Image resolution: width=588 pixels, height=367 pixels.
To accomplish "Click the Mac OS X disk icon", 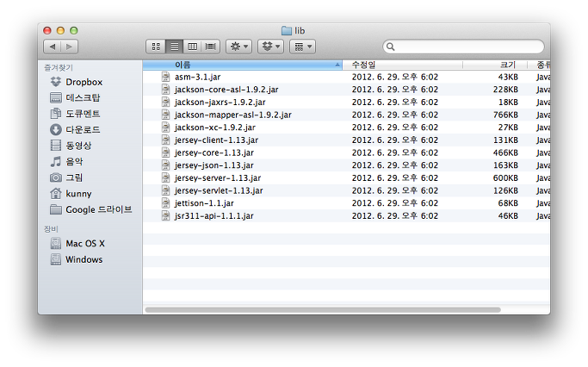I will coord(55,244).
